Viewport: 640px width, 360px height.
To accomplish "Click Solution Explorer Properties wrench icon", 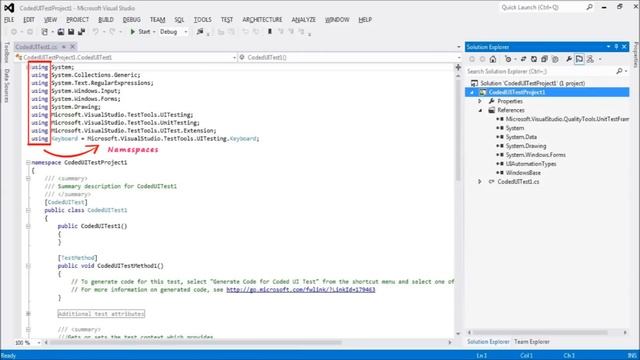I will (x=569, y=60).
